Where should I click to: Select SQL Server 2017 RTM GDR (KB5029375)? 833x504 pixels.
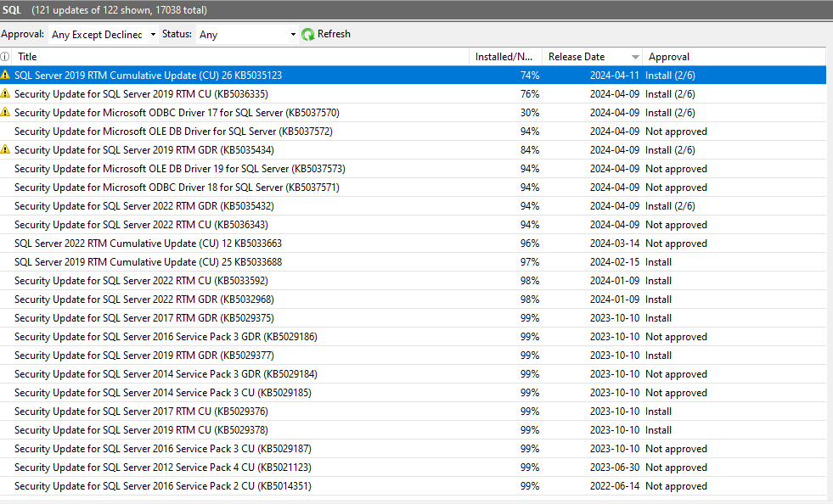tap(413, 317)
